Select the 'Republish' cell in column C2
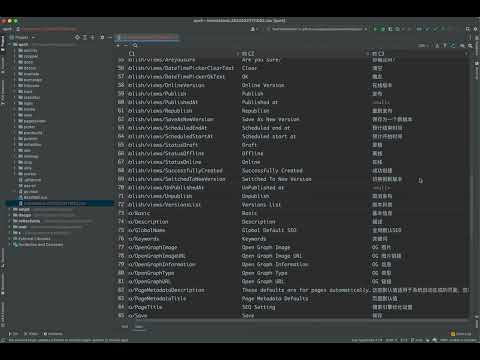The height and width of the screenshot is (360, 480). point(255,111)
